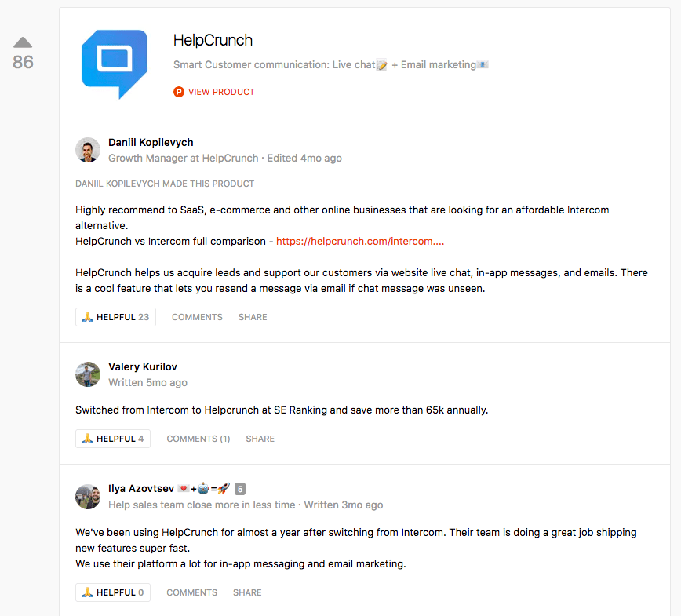Share Daniil Kopilevych's review
The width and height of the screenshot is (681, 616).
pyautogui.click(x=253, y=317)
